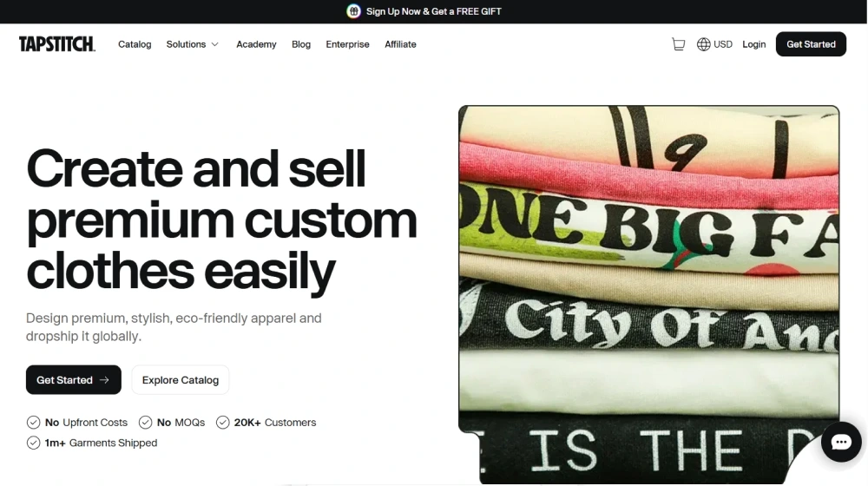Open the USD currency selector
The image size is (868, 486).
(x=723, y=44)
